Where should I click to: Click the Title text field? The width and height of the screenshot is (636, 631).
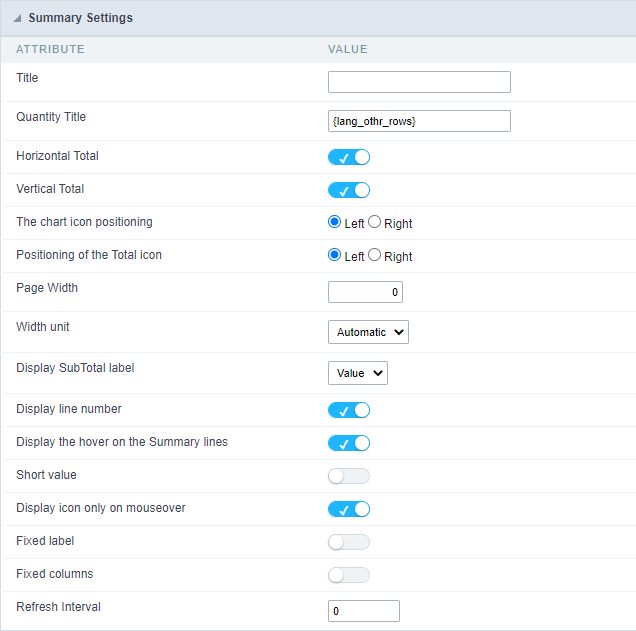[419, 82]
